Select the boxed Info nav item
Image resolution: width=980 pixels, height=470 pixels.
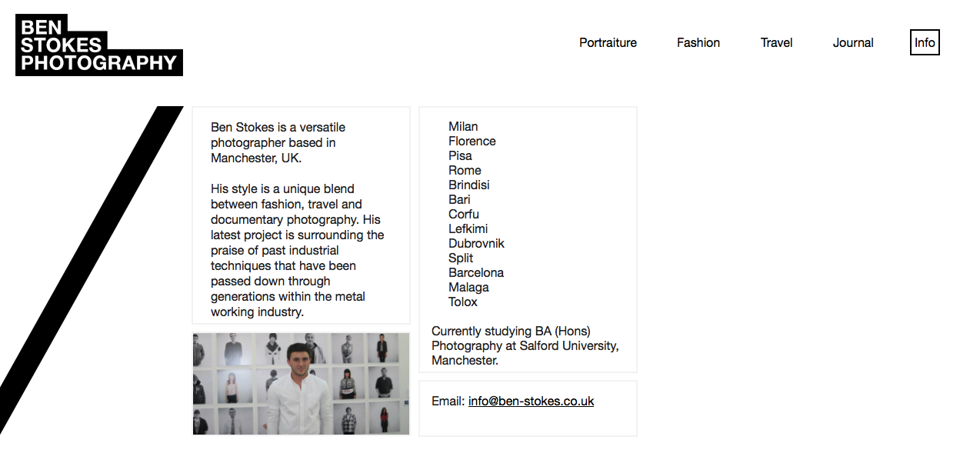click(x=925, y=42)
